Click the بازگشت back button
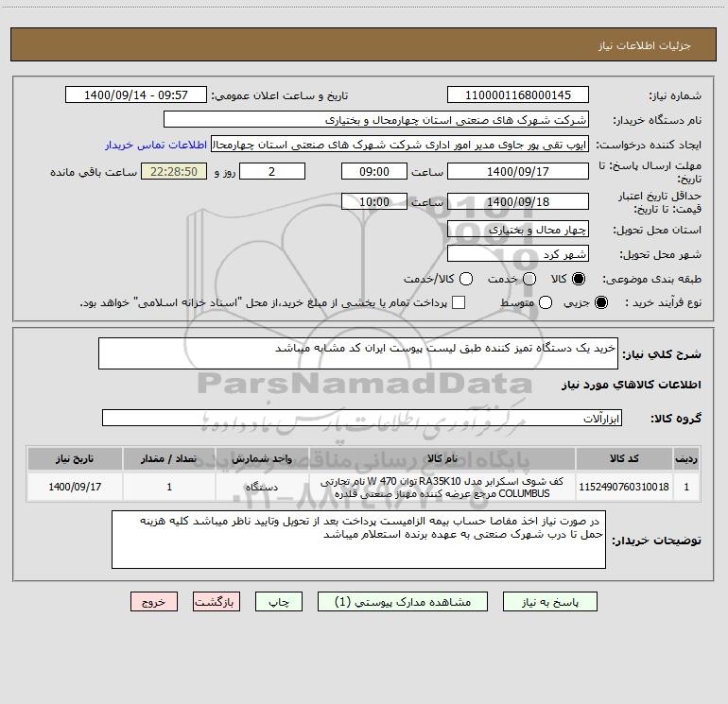Viewport: 728px width, 704px height. [217, 602]
